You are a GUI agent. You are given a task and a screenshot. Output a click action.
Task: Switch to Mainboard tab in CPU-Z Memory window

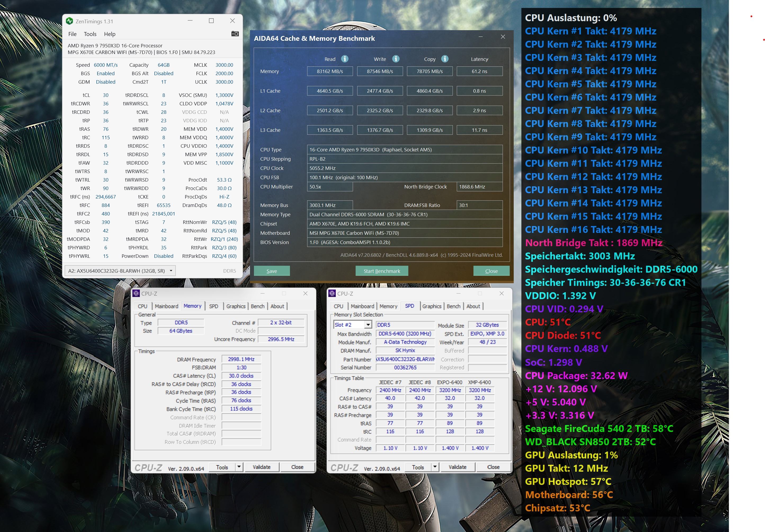(166, 306)
